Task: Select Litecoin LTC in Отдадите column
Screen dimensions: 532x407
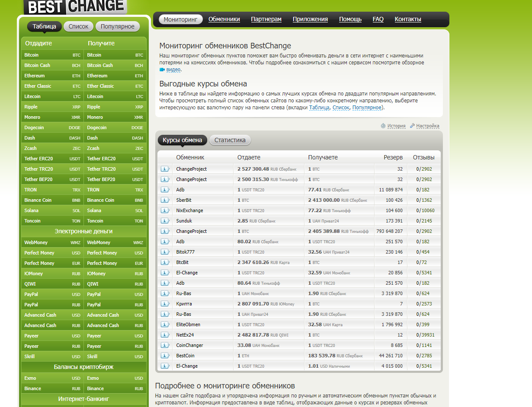Action: pyautogui.click(x=52, y=96)
